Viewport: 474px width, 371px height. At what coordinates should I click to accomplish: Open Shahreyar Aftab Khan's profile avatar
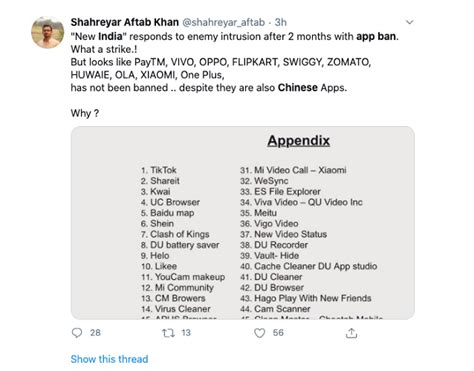[x=48, y=32]
